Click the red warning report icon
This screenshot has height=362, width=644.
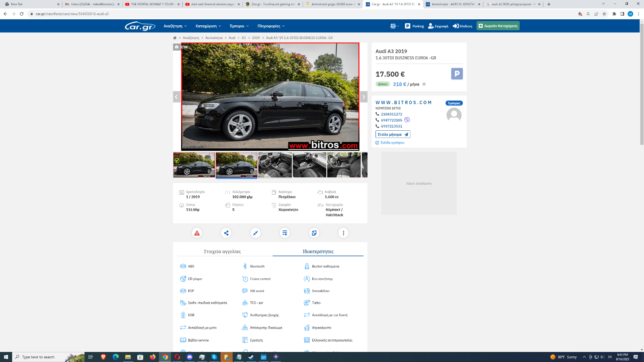(x=197, y=233)
